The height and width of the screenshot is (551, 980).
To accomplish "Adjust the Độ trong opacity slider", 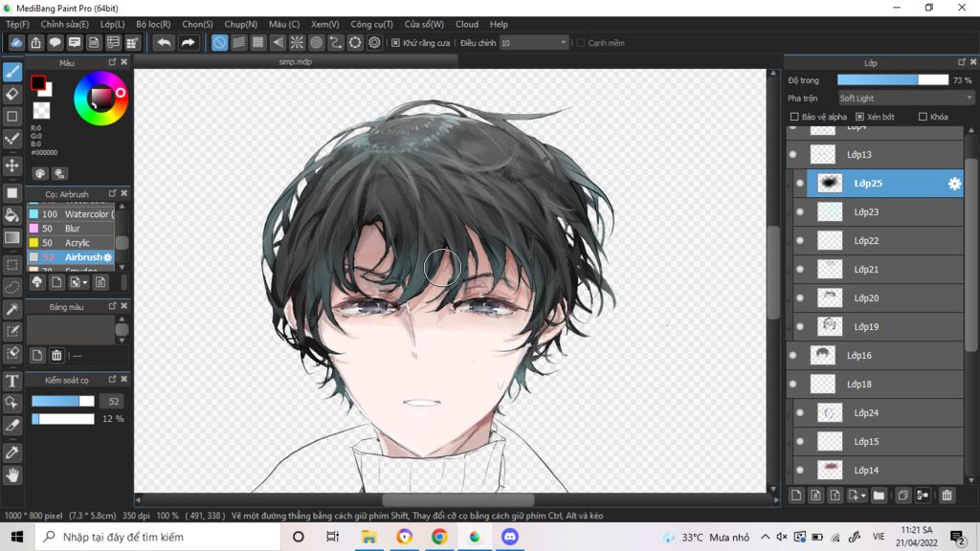I will (x=893, y=80).
